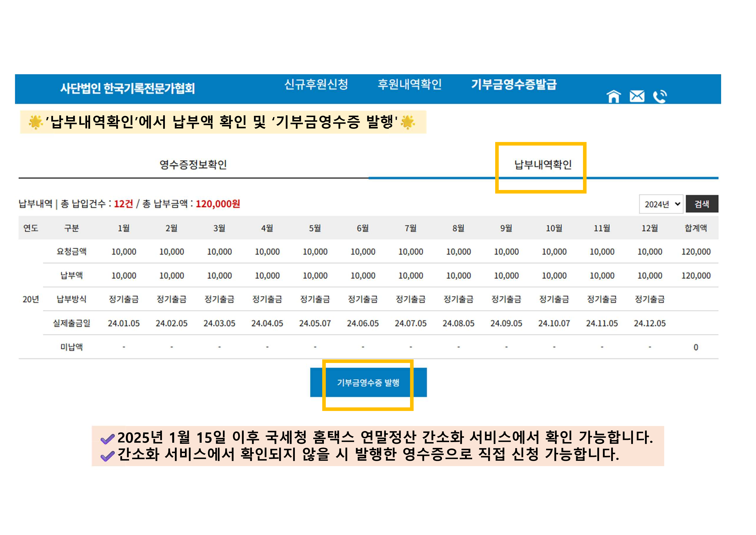Click the 24.05.07 withdrawal date cell
The height and width of the screenshot is (535, 756).
pos(315,323)
